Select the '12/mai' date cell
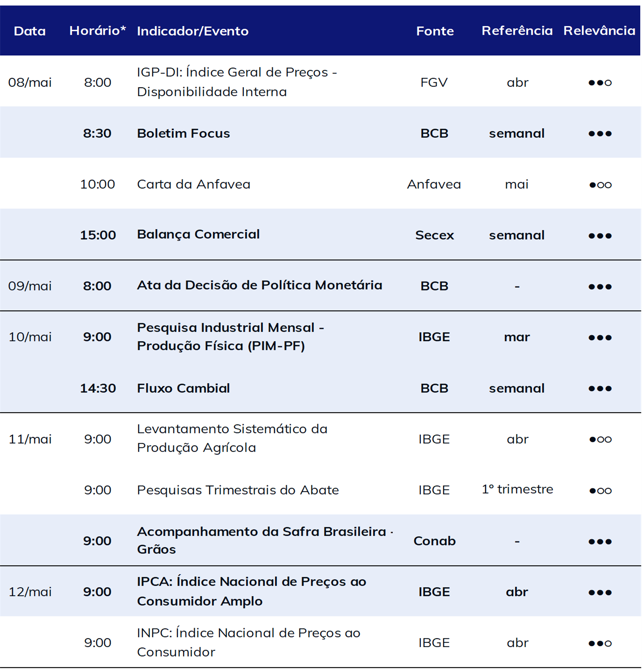 click(x=30, y=592)
